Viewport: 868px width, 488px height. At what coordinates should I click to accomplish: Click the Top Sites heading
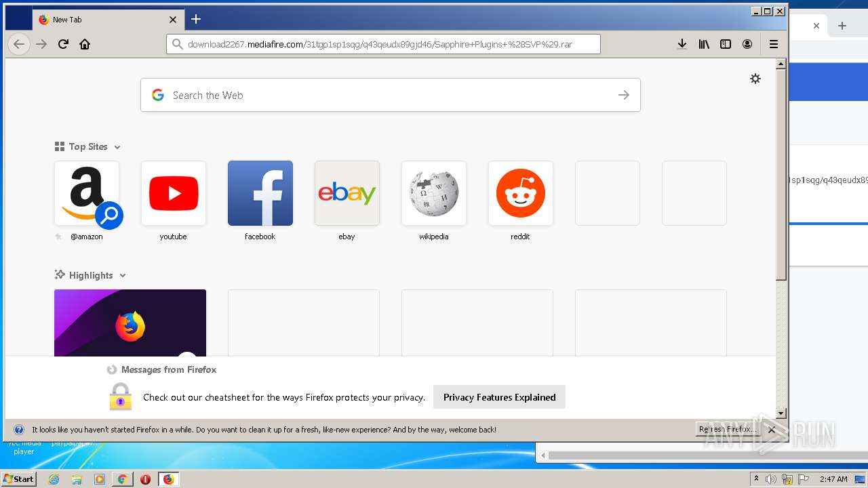(x=88, y=146)
